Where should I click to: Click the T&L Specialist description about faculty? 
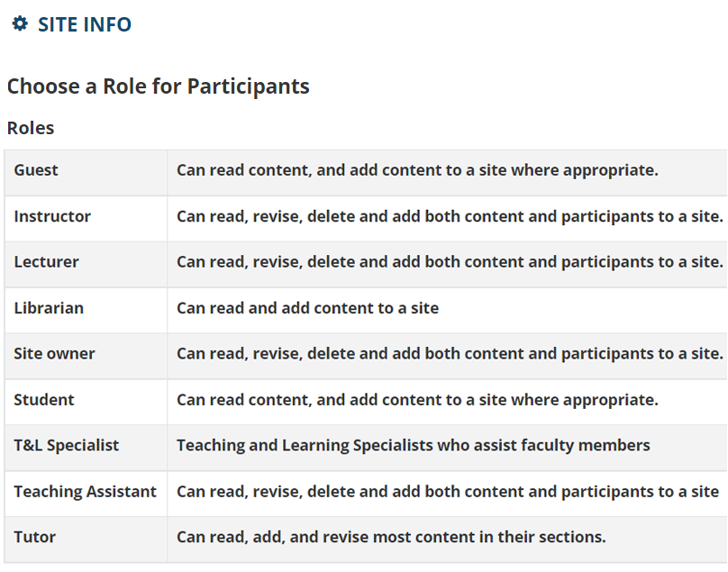[414, 445]
